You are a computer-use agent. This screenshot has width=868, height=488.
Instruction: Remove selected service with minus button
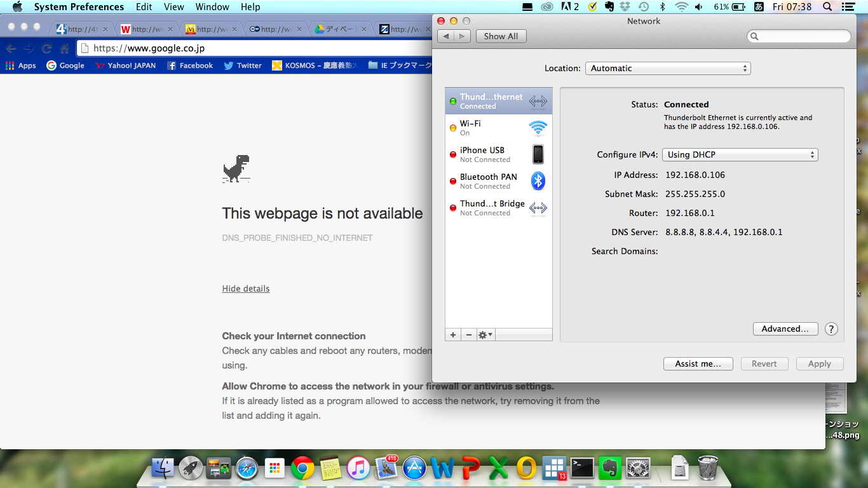pos(469,335)
